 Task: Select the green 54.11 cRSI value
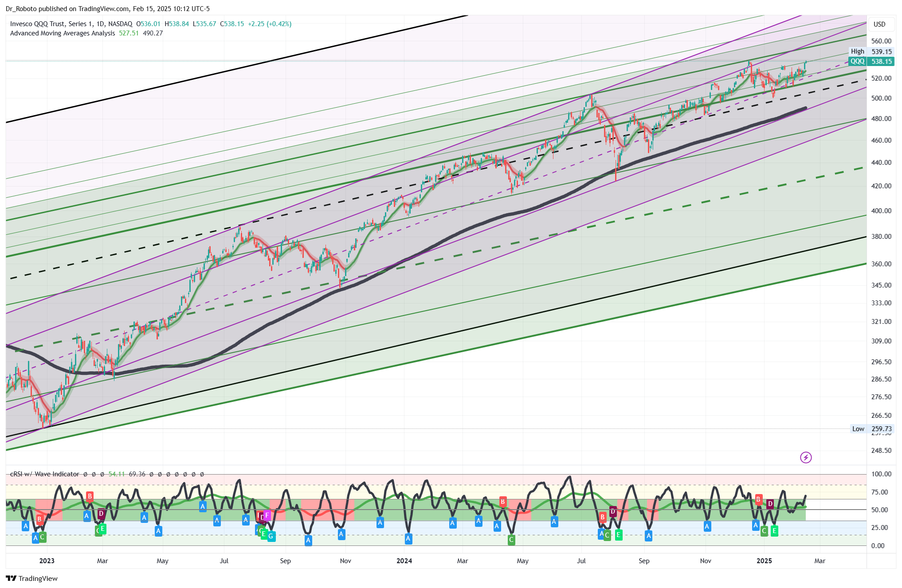pyautogui.click(x=117, y=474)
